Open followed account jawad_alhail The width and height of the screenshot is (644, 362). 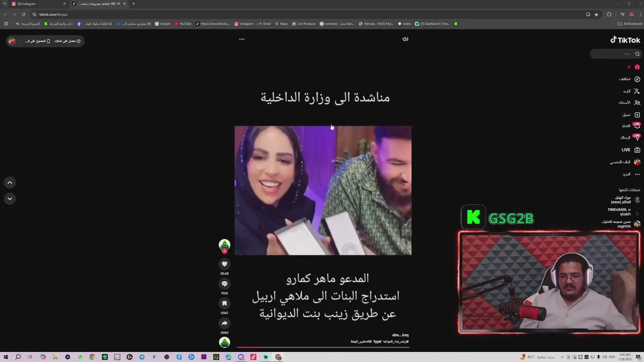[626, 200]
